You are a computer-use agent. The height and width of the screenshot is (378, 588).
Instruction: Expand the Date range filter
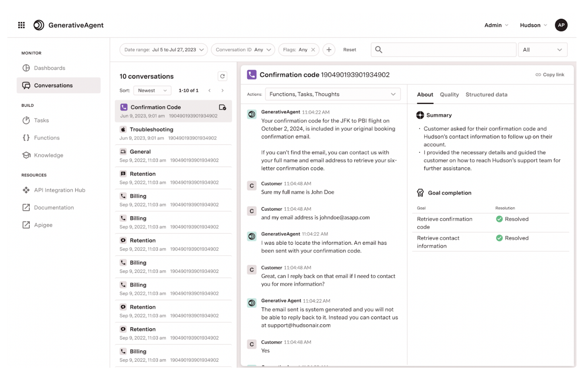(164, 50)
